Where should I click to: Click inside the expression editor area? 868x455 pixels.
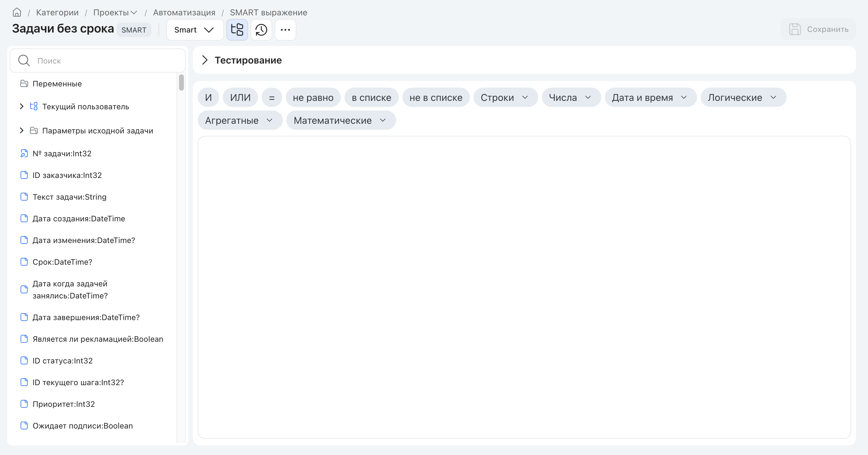pos(524,287)
